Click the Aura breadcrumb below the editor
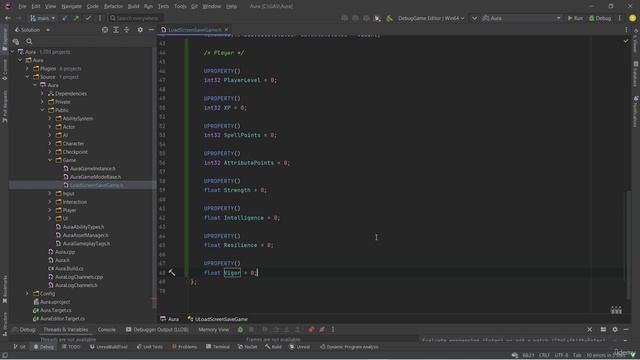This screenshot has height=360, width=640. (x=170, y=319)
